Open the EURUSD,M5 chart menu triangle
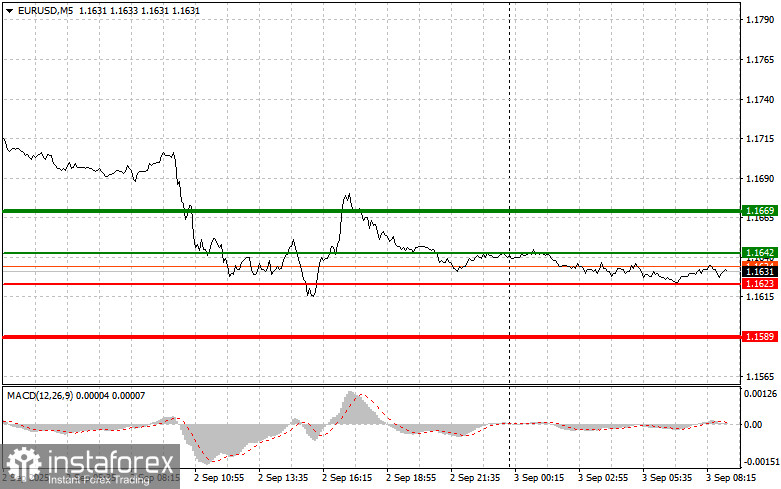781x489 pixels. coord(9,10)
